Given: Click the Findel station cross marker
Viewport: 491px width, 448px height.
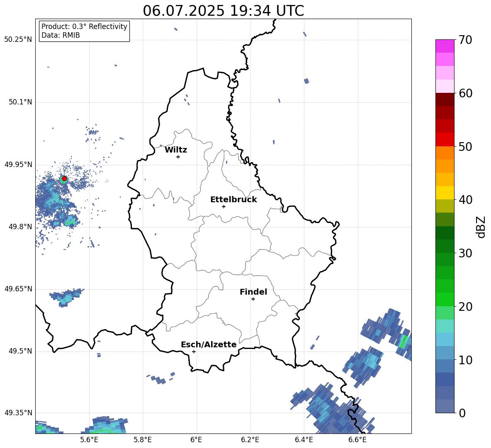Looking at the screenshot, I should click(253, 299).
